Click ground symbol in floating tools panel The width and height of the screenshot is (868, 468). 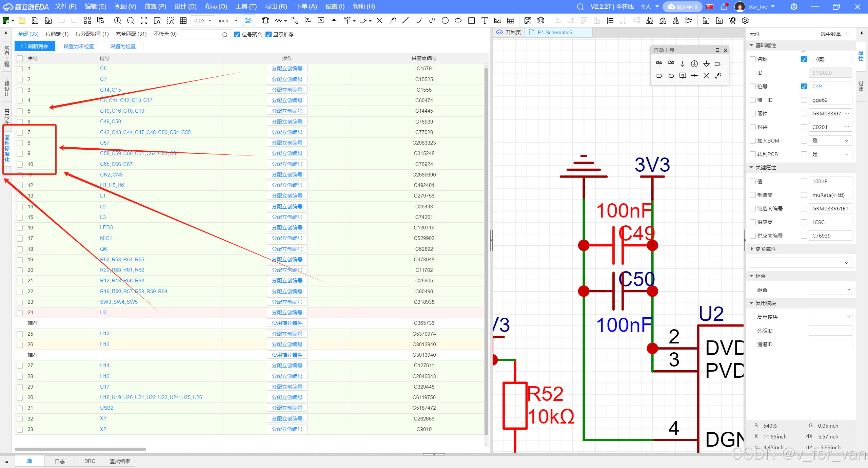683,64
